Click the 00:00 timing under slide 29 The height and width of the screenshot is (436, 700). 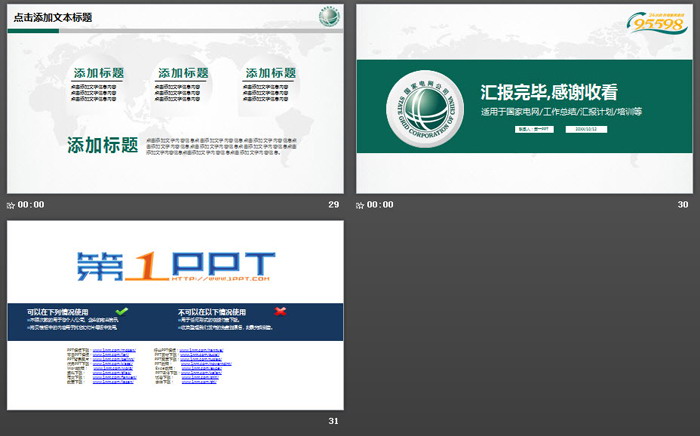[x=31, y=204]
